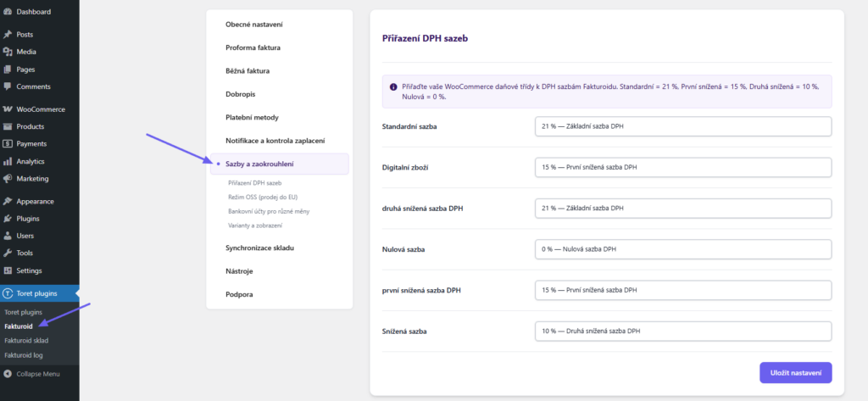Open Fakturoid log submenu item
The image size is (868, 401).
(23, 355)
